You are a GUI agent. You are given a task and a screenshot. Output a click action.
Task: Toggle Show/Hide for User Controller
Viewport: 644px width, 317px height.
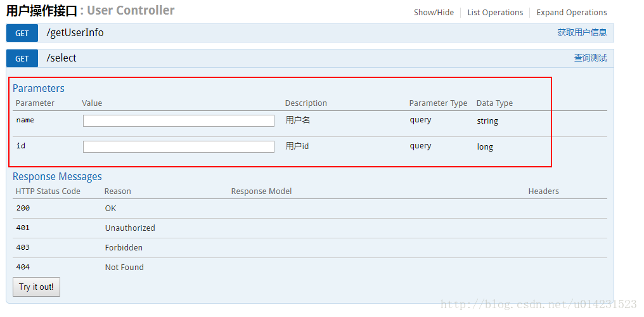(434, 13)
